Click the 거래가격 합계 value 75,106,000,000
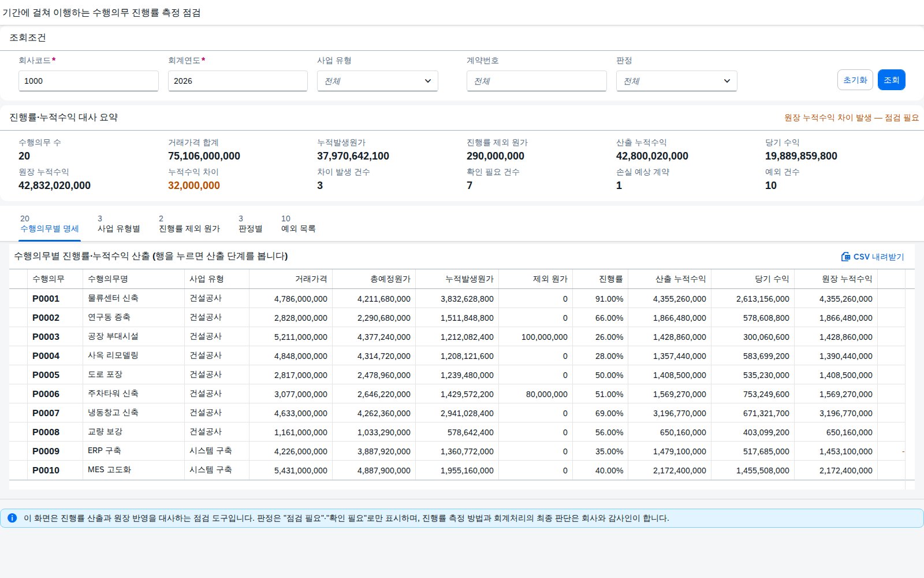This screenshot has width=924, height=578. click(x=204, y=156)
